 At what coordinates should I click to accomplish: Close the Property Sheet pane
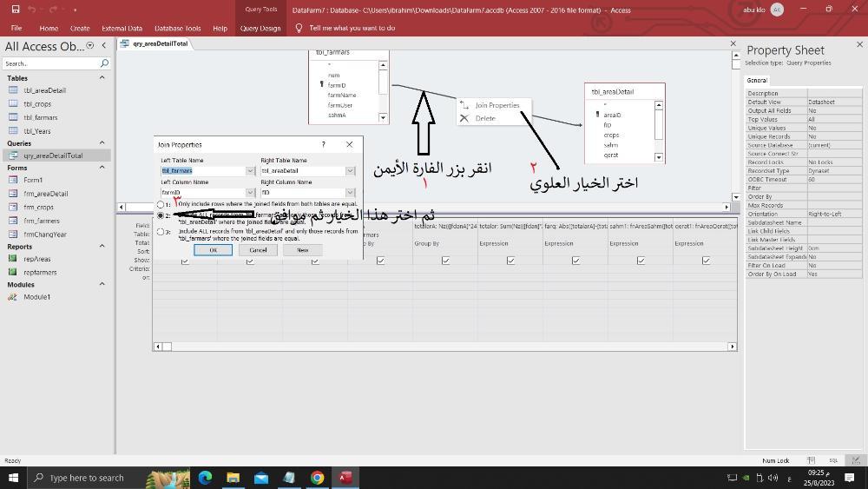(859, 44)
